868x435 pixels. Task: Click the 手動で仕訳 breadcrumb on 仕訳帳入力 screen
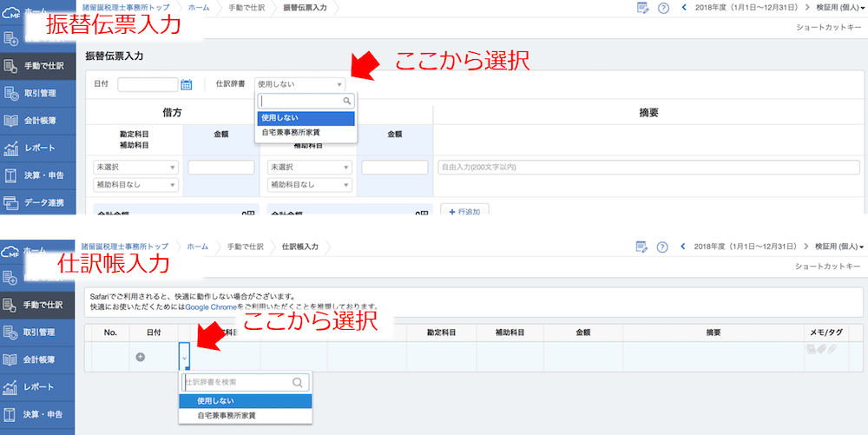click(246, 247)
